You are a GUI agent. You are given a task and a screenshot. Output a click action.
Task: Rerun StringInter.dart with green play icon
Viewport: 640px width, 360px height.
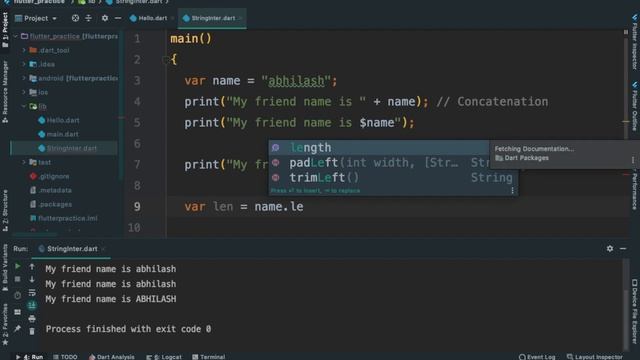(x=18, y=266)
